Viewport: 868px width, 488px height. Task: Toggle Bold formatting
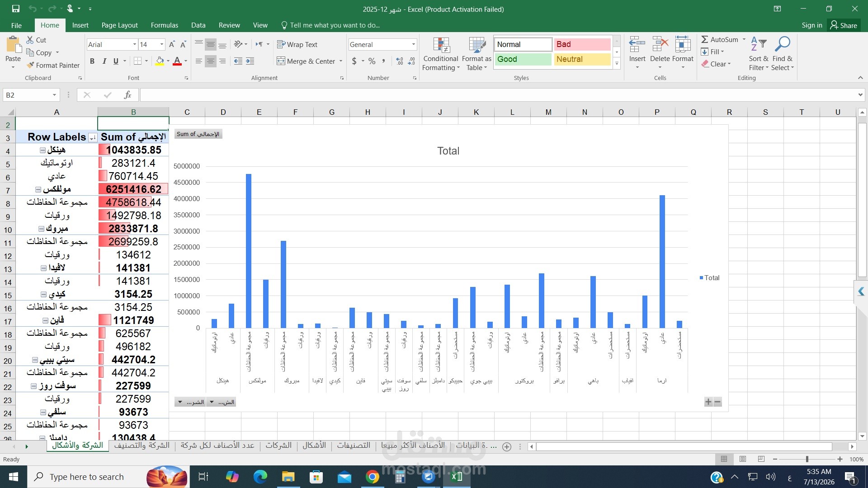[92, 61]
